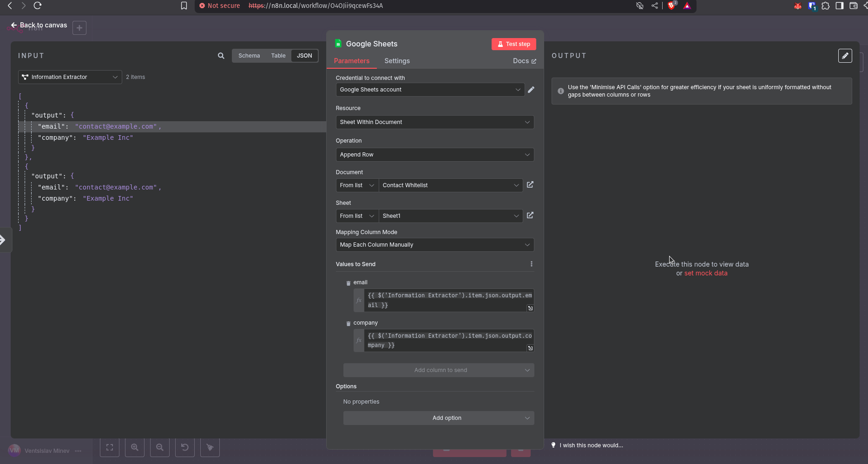Image resolution: width=868 pixels, height=464 pixels.
Task: Delete the email column with its trash icon
Action: coord(349,283)
